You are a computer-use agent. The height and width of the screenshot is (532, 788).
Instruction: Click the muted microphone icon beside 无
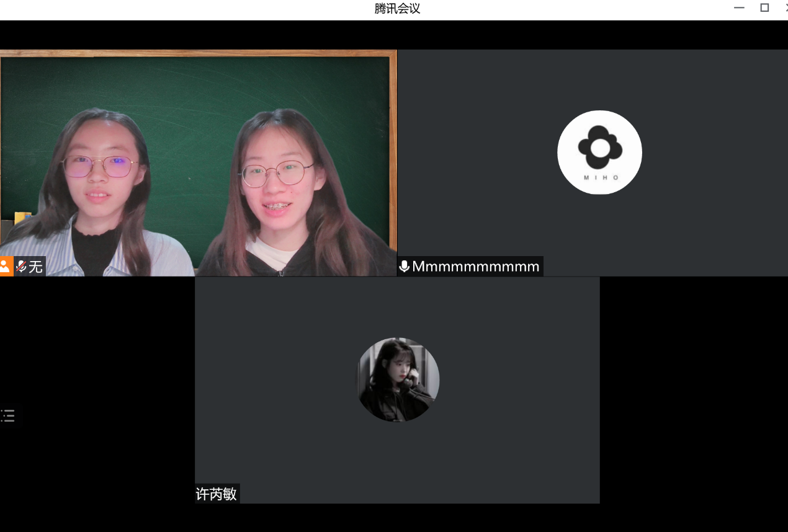tap(21, 267)
